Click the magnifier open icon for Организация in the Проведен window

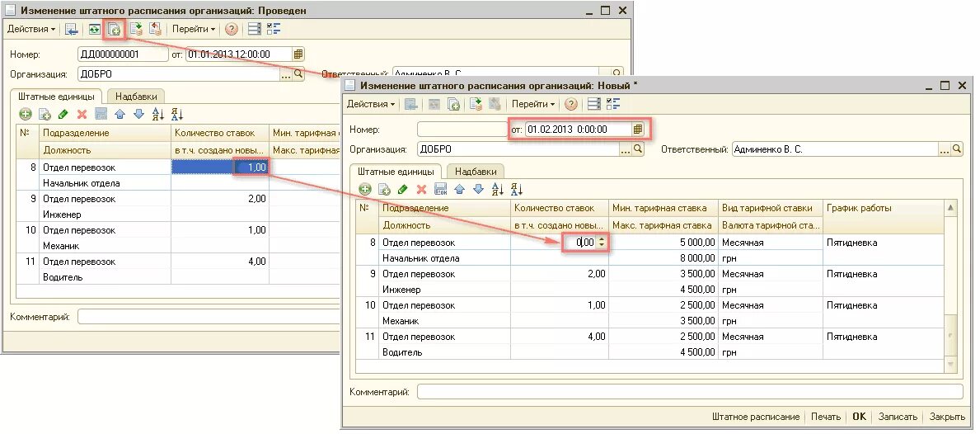coord(298,73)
